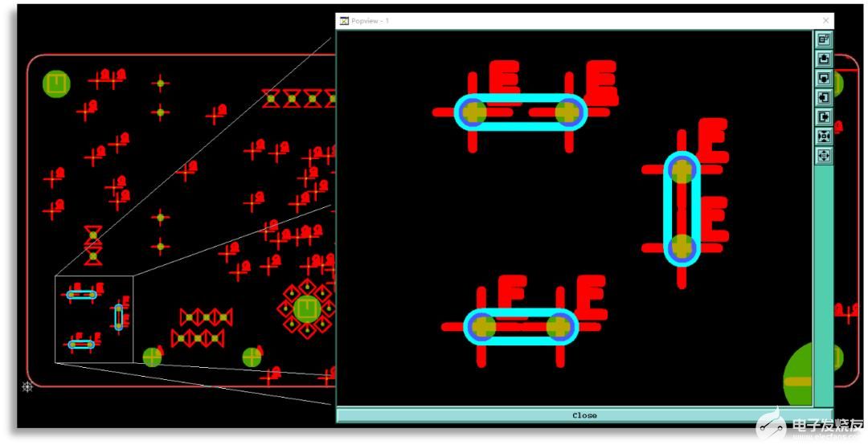Click the large green pad inside the diamond cluster

[307, 308]
